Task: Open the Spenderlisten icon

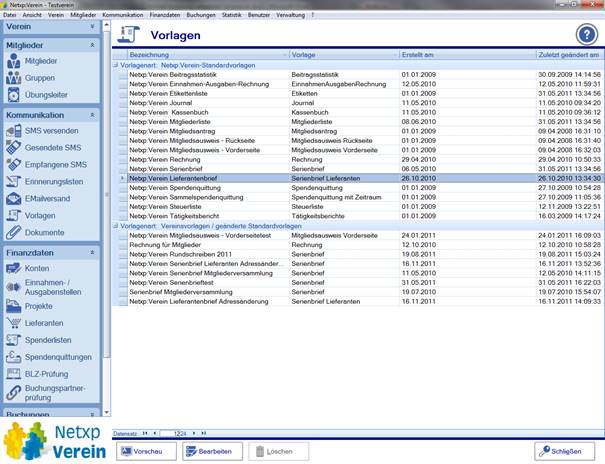Action: 14,340
